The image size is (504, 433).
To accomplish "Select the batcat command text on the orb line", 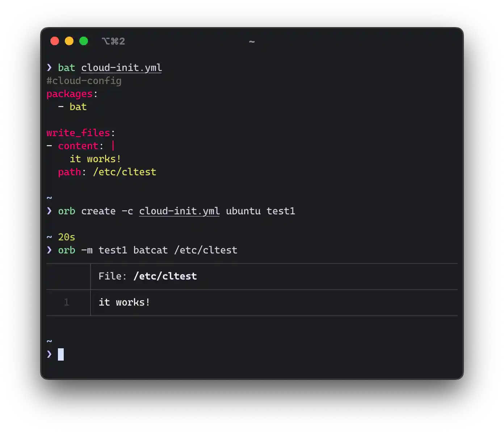I will coord(151,250).
